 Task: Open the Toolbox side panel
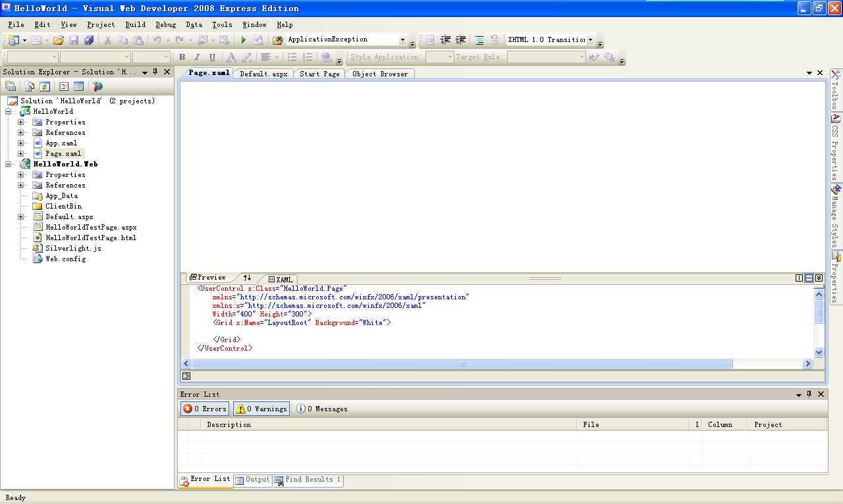(836, 89)
